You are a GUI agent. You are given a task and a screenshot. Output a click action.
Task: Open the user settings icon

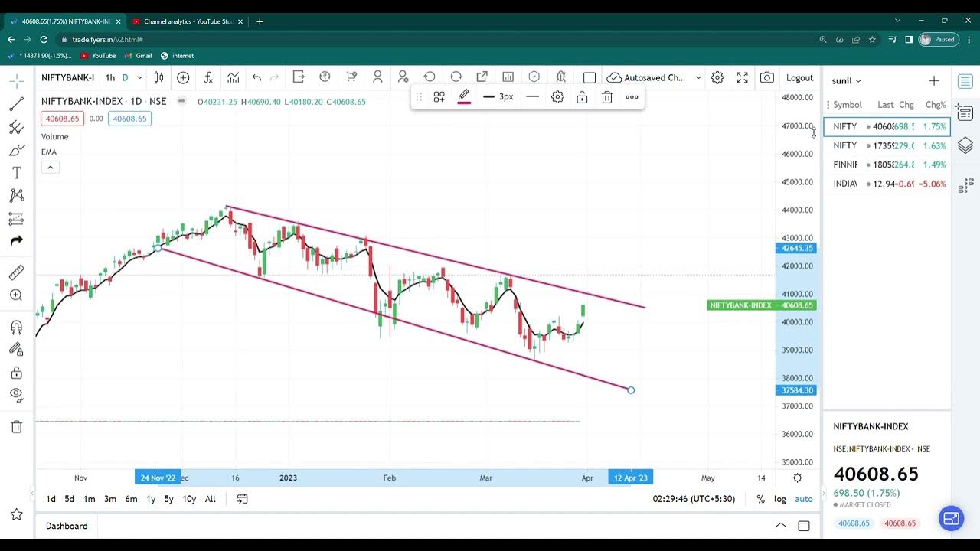click(x=403, y=77)
